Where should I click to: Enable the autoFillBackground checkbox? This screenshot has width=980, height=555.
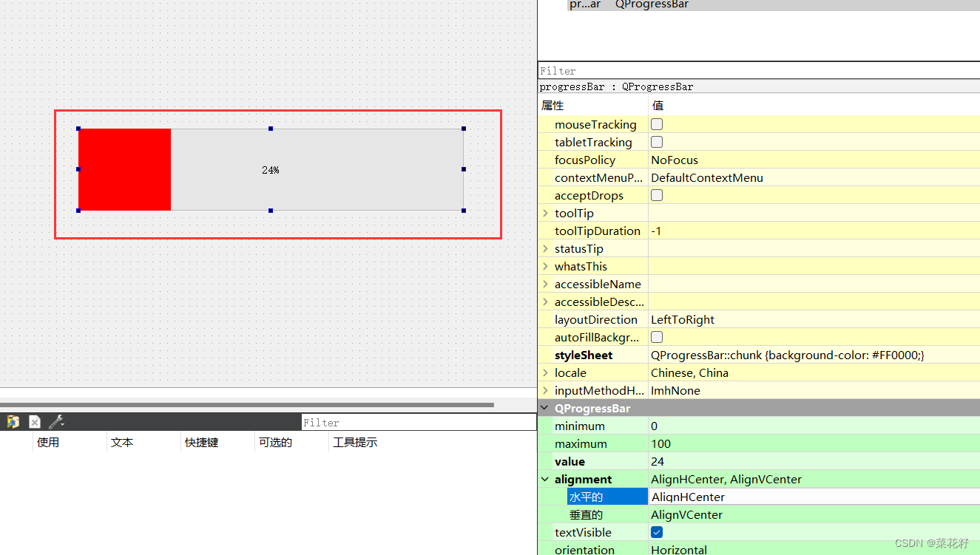657,337
